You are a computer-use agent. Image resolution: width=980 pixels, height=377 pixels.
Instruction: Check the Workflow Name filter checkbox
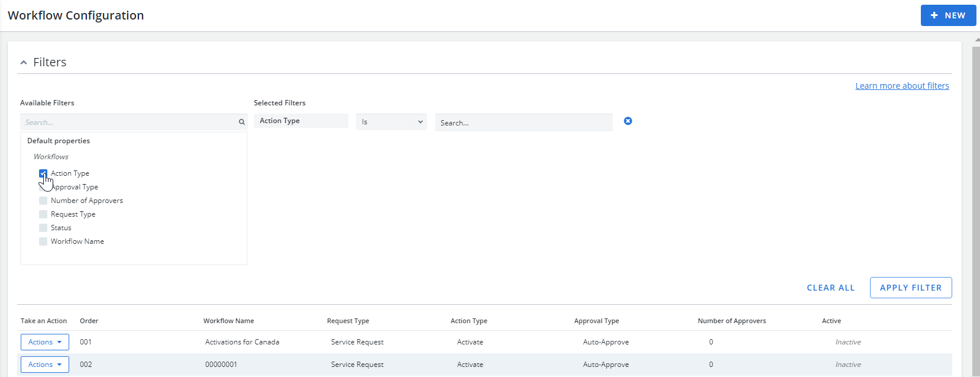click(43, 241)
